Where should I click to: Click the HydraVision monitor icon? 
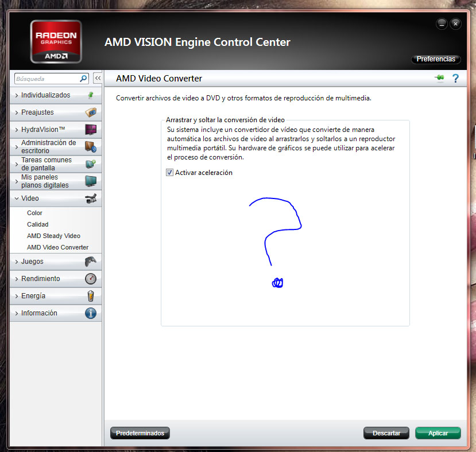(x=91, y=130)
